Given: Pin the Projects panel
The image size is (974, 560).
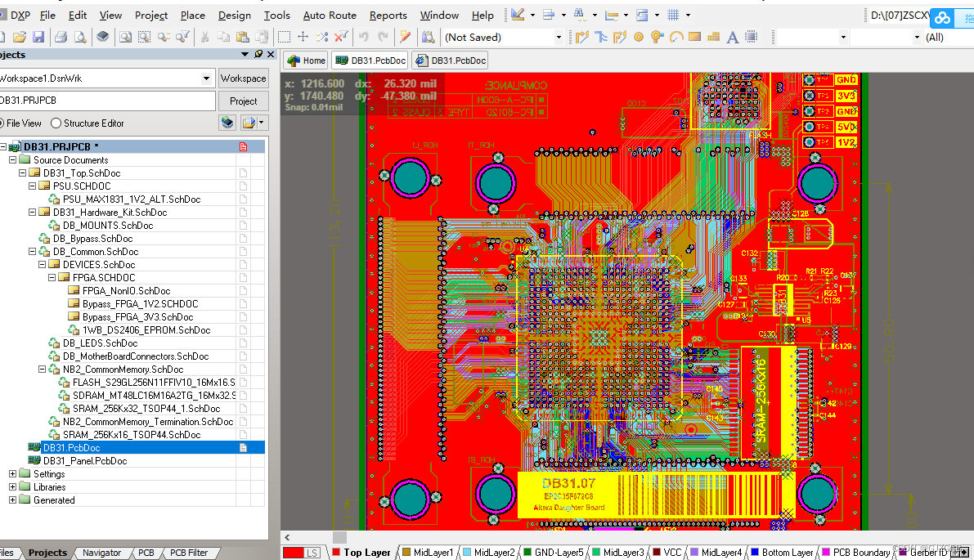Looking at the screenshot, I should pyautogui.click(x=258, y=55).
